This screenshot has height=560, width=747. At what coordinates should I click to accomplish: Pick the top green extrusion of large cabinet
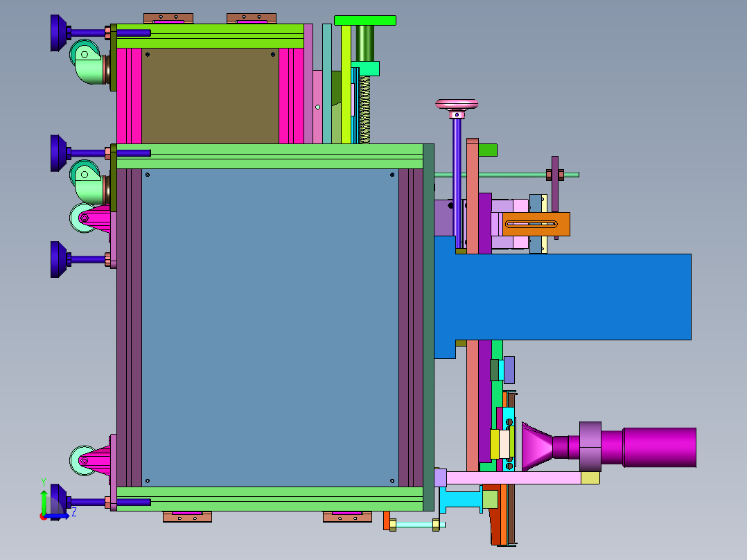point(270,157)
